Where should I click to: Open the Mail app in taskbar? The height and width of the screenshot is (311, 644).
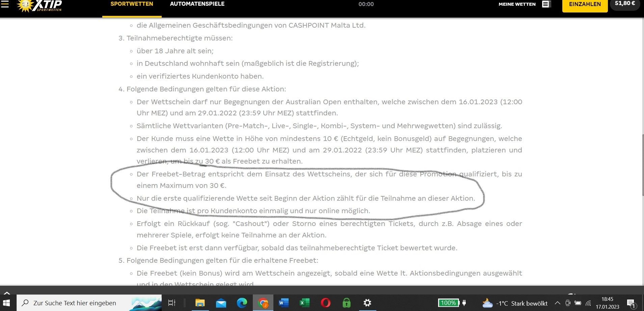pyautogui.click(x=221, y=303)
